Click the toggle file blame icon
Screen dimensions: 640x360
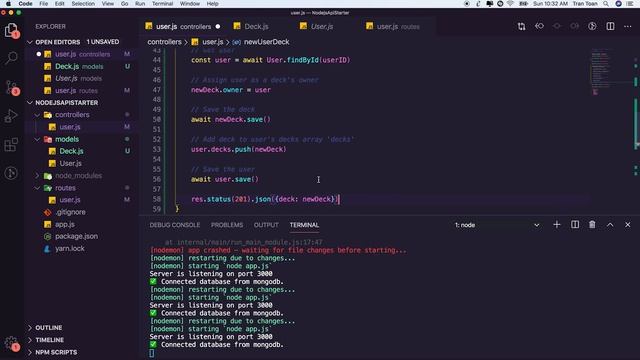[x=592, y=27]
